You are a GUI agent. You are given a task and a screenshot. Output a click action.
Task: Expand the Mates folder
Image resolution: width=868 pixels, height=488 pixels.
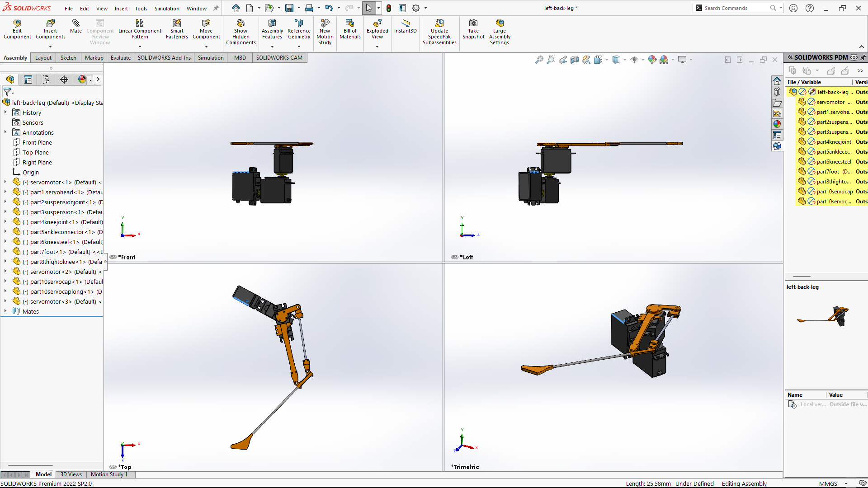[x=5, y=311]
